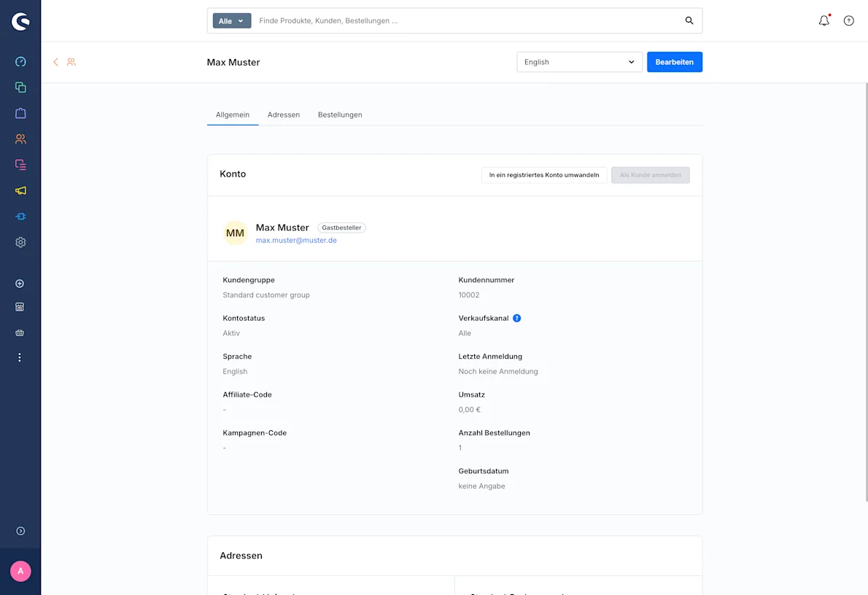Click the Max Muster page title
The image size is (868, 595).
(233, 62)
